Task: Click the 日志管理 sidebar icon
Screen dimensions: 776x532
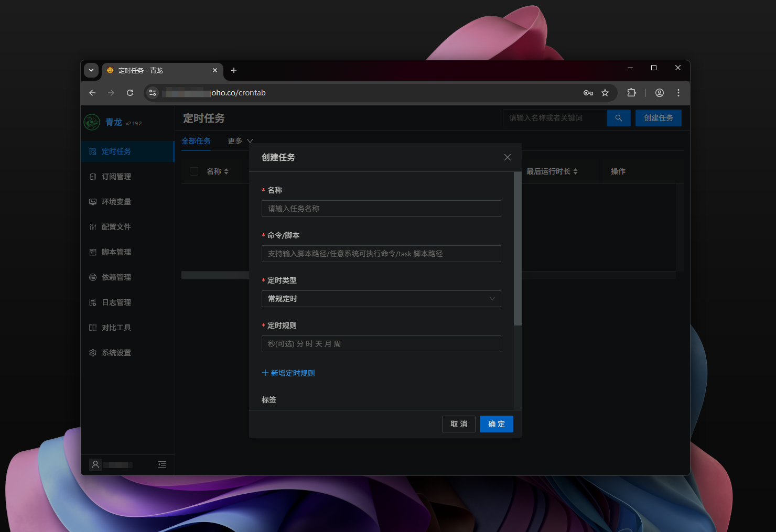Action: [93, 302]
